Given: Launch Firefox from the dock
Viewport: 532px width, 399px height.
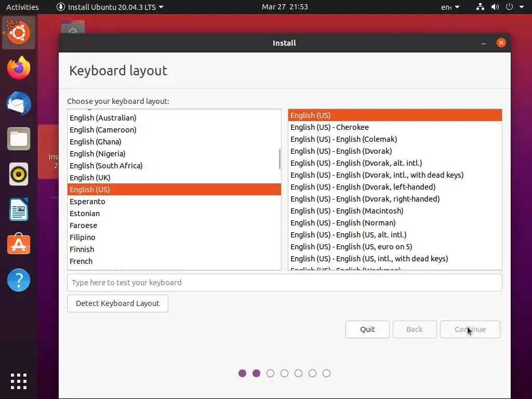Looking at the screenshot, I should click(19, 68).
